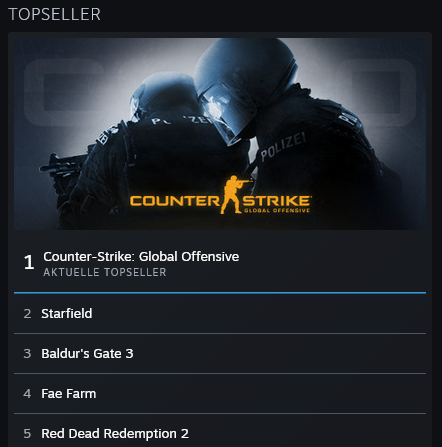This screenshot has width=442, height=447.
Task: Open Baldur's Gate 3 entry
Action: click(87, 354)
